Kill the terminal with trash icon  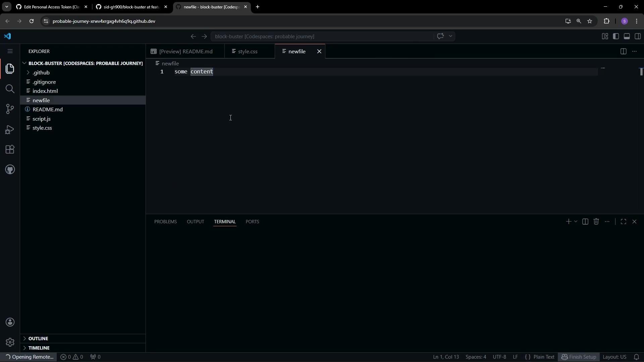pyautogui.click(x=596, y=222)
